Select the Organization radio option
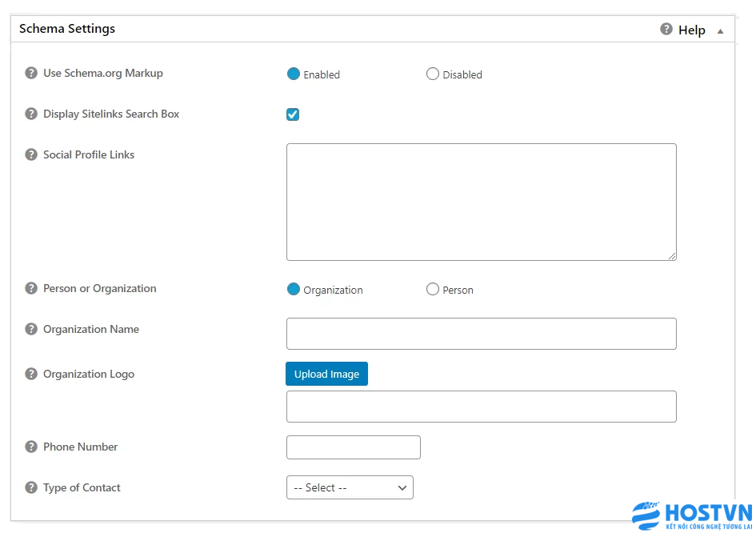The width and height of the screenshot is (756, 537). click(293, 289)
